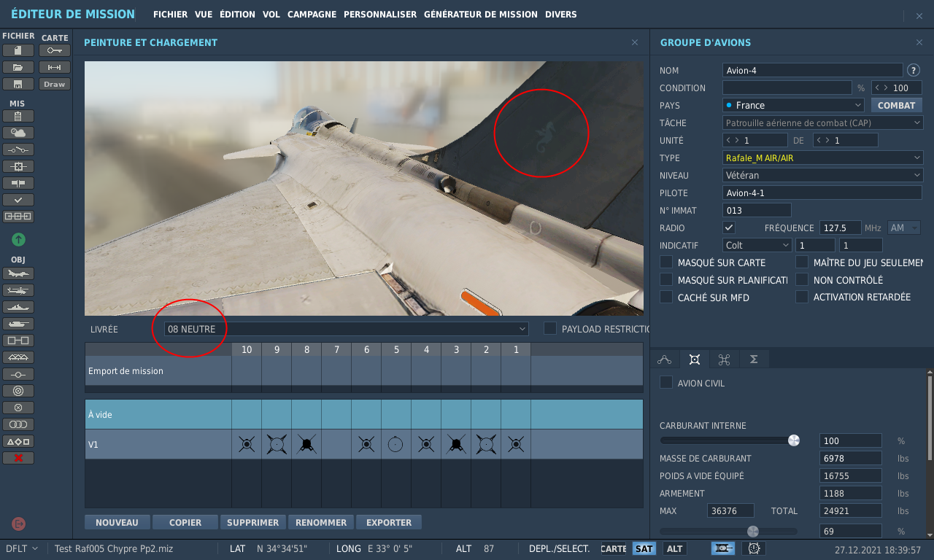Screen dimensions: 934x560
Task: Open the NIVEAU dropdown showing Vétéran
Action: coord(823,176)
